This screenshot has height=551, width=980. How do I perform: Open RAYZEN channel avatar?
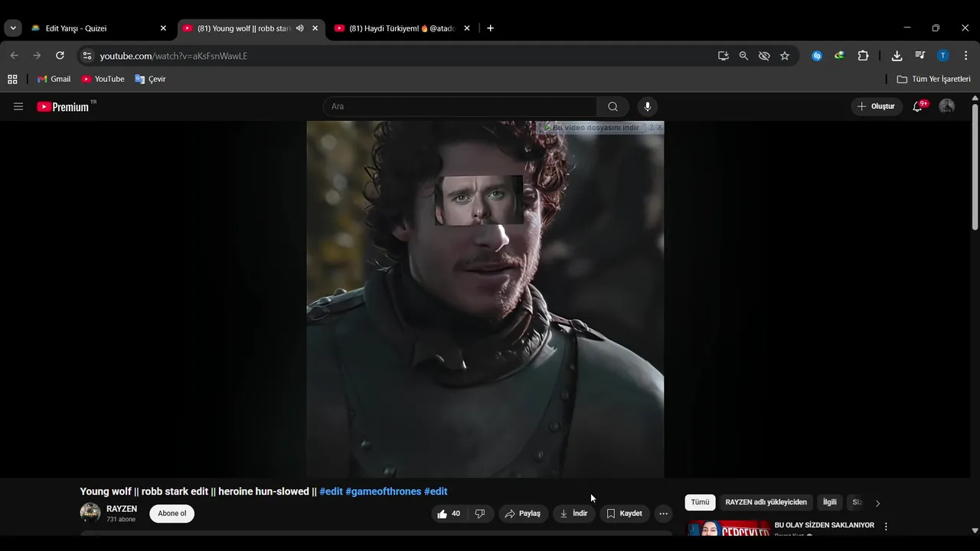90,513
